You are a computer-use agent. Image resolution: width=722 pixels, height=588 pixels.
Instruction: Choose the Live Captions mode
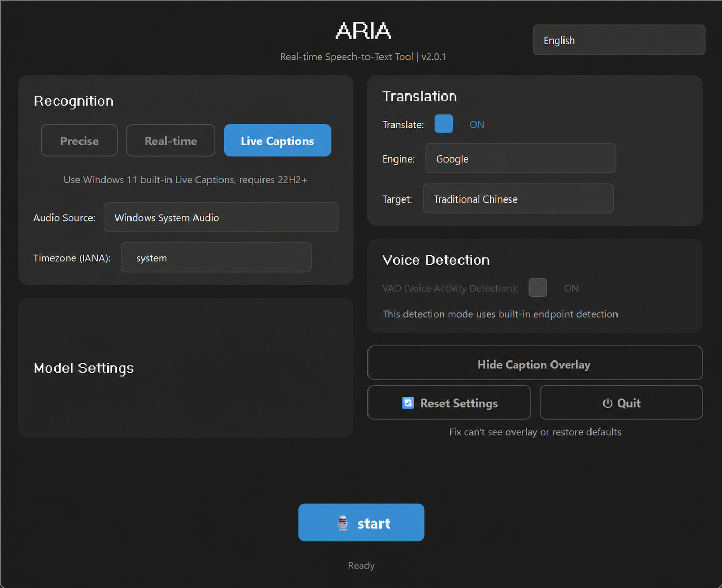(277, 140)
